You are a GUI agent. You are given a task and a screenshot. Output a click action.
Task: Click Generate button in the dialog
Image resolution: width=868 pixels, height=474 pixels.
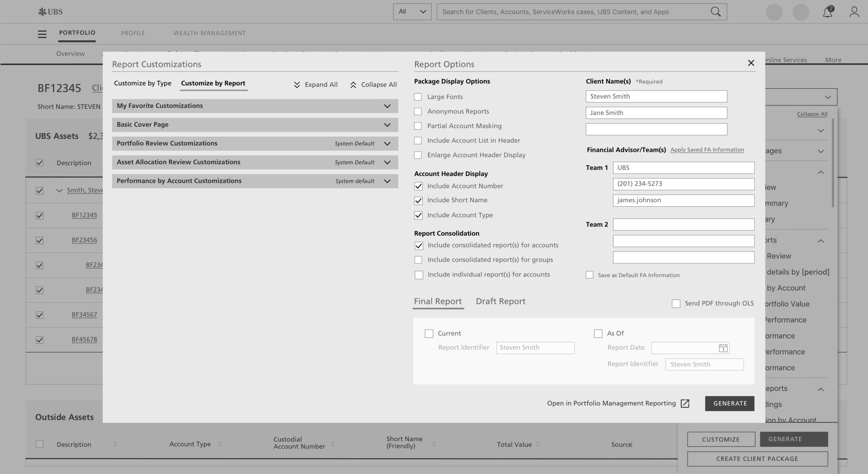point(730,403)
